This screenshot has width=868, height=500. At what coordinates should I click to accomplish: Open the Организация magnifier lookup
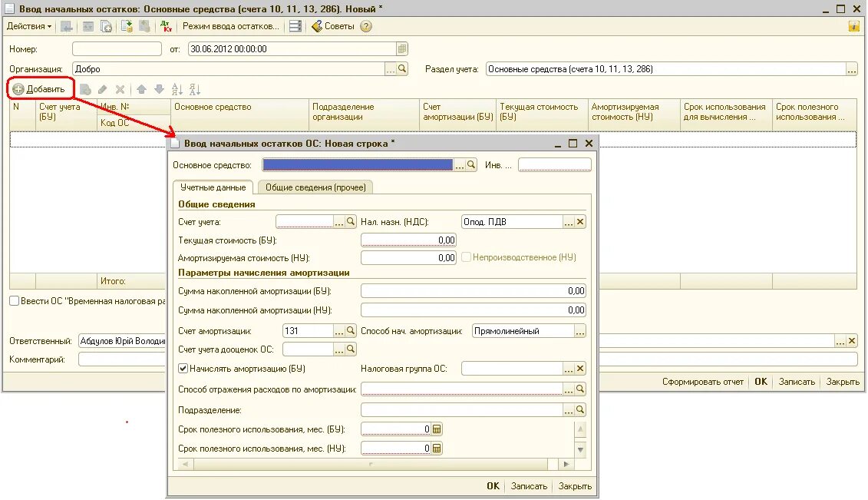pos(402,69)
